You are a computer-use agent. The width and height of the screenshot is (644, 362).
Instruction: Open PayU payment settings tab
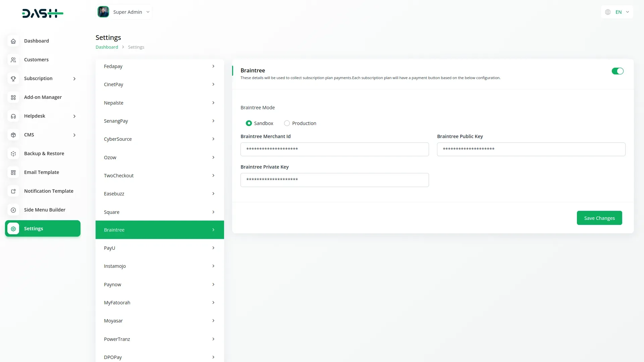click(160, 248)
